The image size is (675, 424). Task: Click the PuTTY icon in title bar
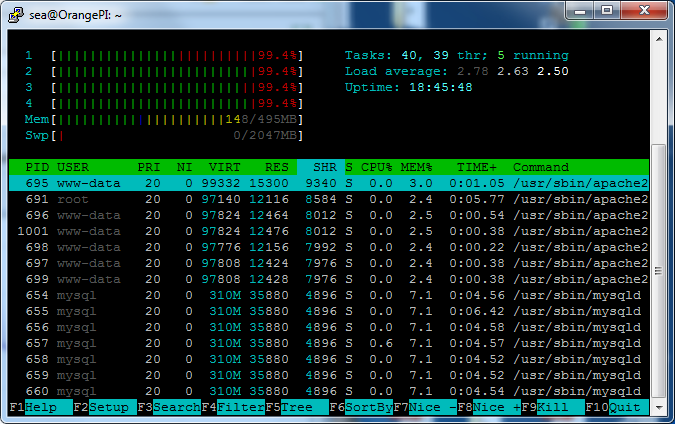[x=15, y=15]
